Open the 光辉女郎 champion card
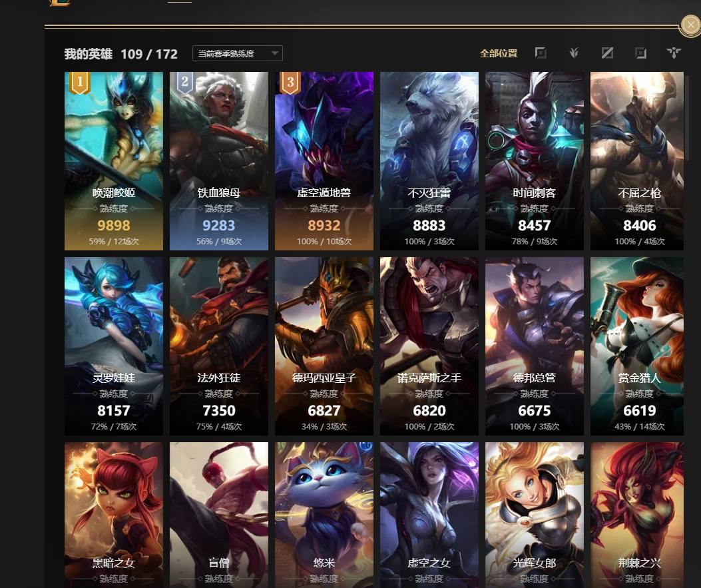This screenshot has height=588, width=701. [x=535, y=515]
